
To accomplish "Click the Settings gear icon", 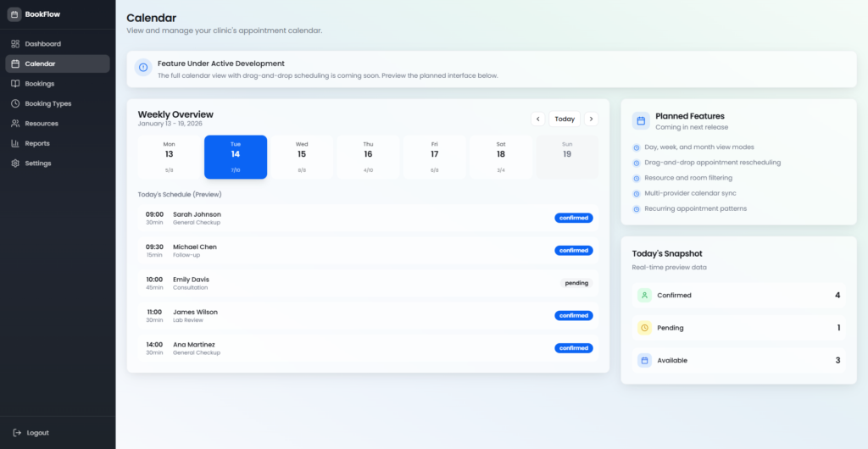I will pyautogui.click(x=15, y=164).
